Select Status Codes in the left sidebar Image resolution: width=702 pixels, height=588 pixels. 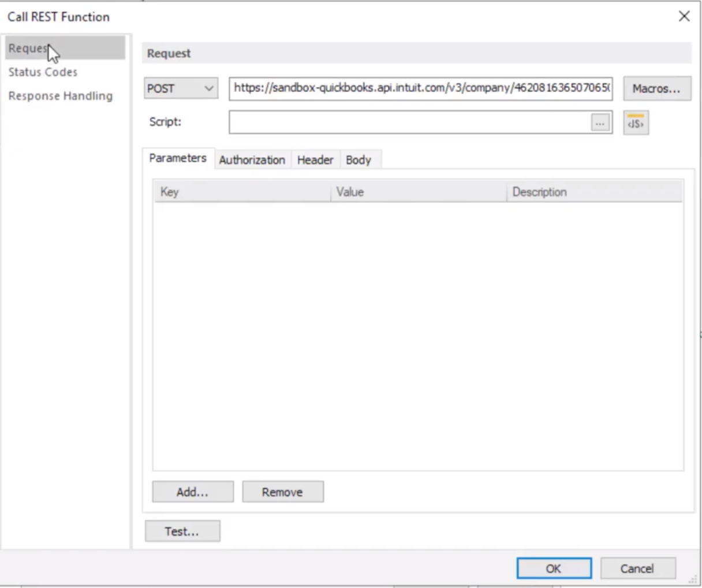(43, 72)
